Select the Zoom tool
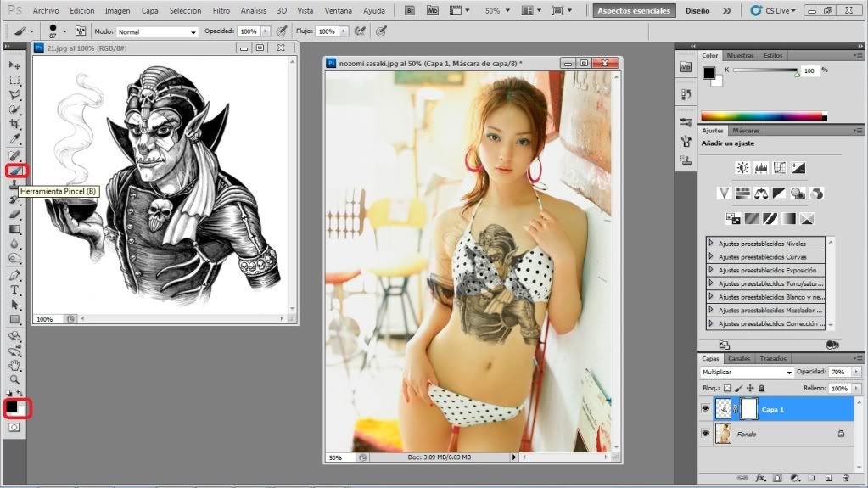Viewport: 868px width, 488px height. point(14,380)
